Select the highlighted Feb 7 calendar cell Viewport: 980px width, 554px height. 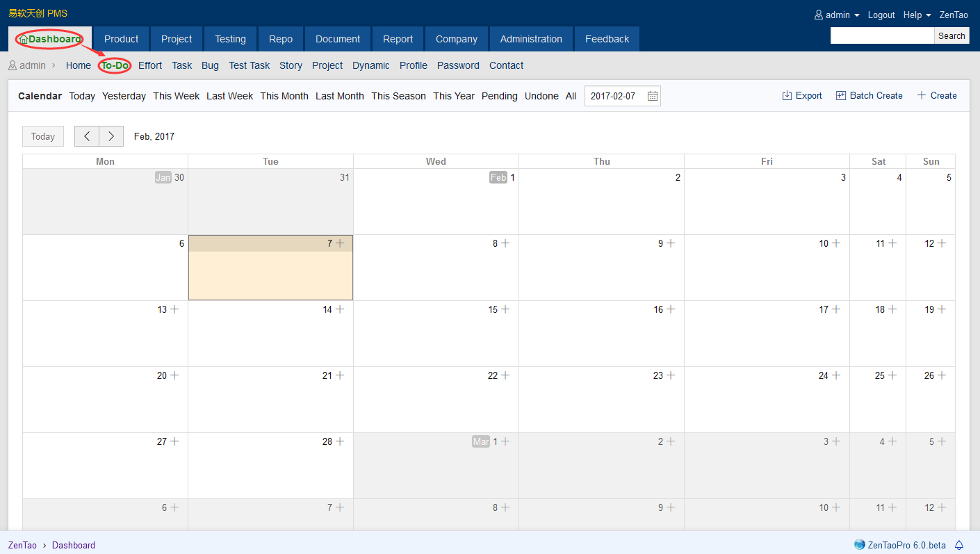coord(270,275)
